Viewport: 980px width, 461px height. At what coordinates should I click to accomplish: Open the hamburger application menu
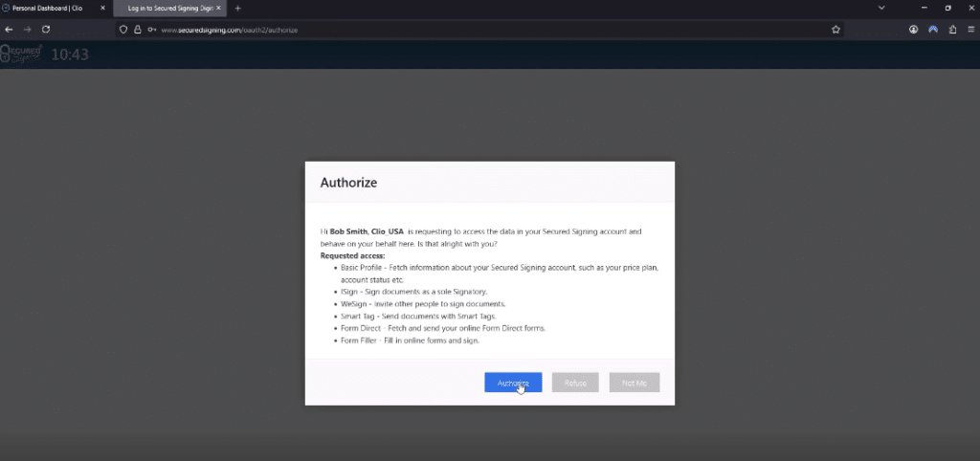click(970, 30)
